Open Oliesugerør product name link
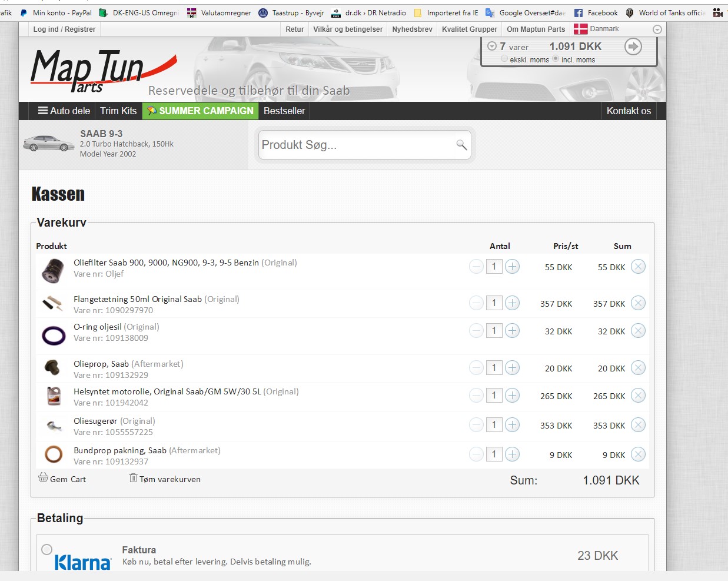The height and width of the screenshot is (581, 728). (95, 421)
